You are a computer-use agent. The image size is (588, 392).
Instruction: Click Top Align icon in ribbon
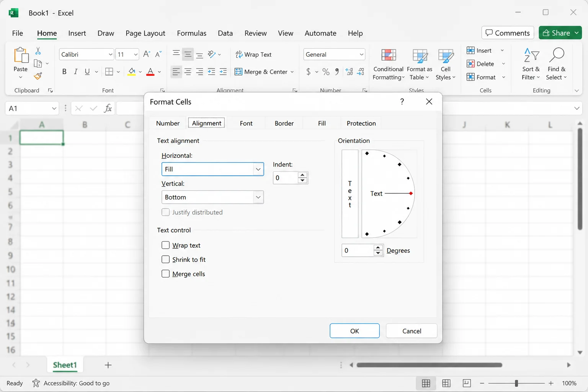[176, 54]
